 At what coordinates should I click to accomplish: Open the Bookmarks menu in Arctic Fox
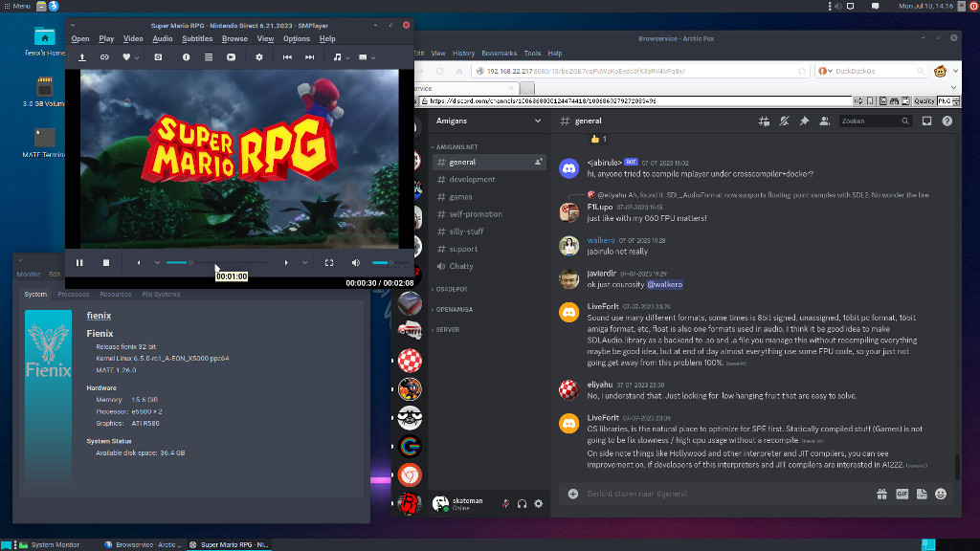[x=499, y=54]
